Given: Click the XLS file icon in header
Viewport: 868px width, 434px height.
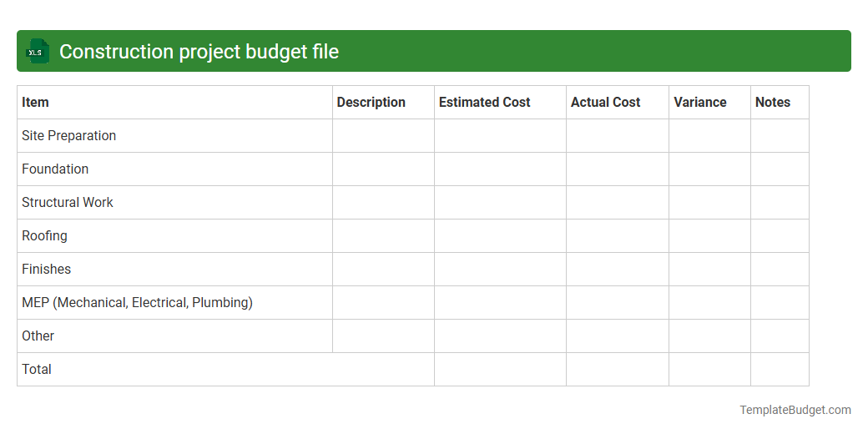Looking at the screenshot, I should point(38,51).
